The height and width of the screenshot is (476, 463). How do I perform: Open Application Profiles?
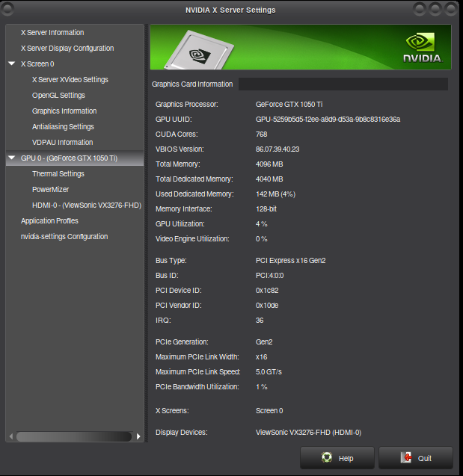[x=49, y=220]
